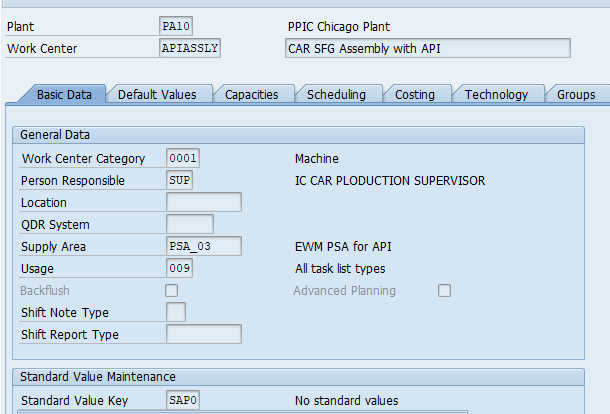Open the Default Values tab

[157, 94]
